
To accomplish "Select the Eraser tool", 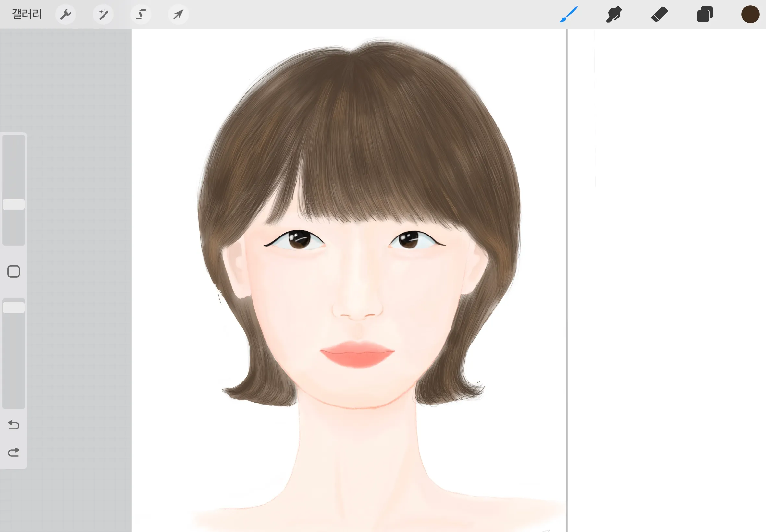I will (659, 14).
